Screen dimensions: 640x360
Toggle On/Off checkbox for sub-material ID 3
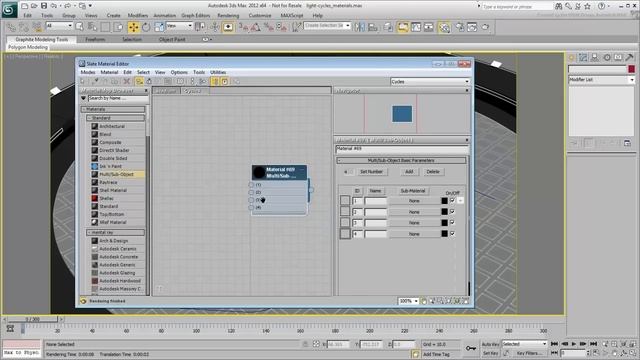pyautogui.click(x=452, y=222)
